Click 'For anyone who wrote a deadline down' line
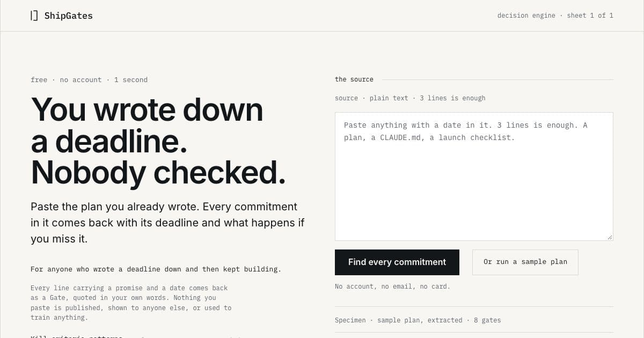The height and width of the screenshot is (338, 644). pos(156,269)
